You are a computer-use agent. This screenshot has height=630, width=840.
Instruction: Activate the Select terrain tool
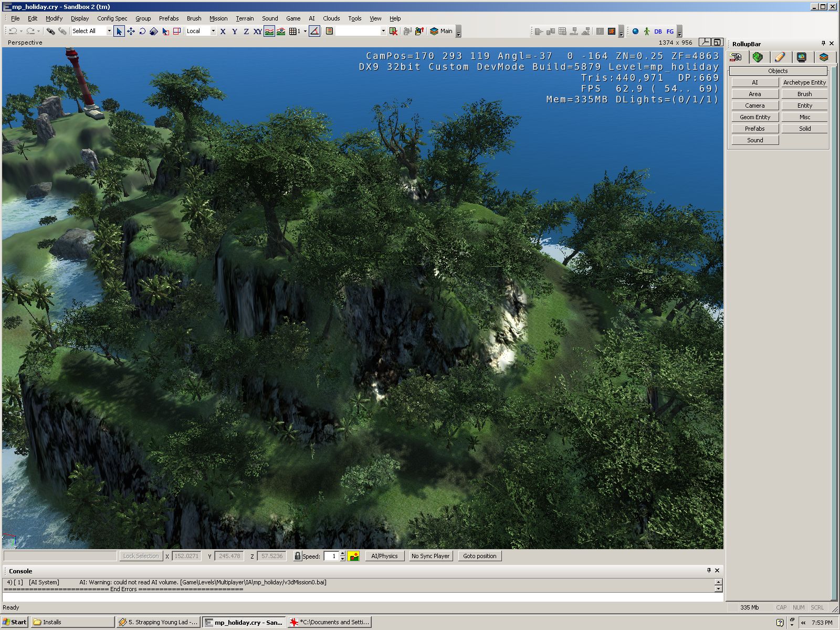[x=165, y=31]
